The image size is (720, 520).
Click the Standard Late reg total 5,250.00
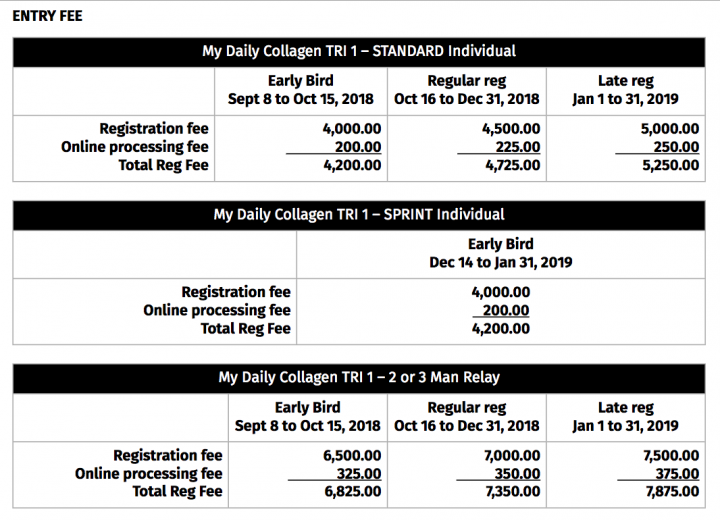click(x=670, y=165)
